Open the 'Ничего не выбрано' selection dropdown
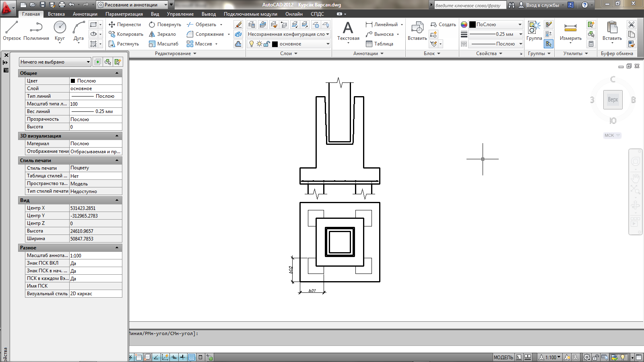 point(55,62)
